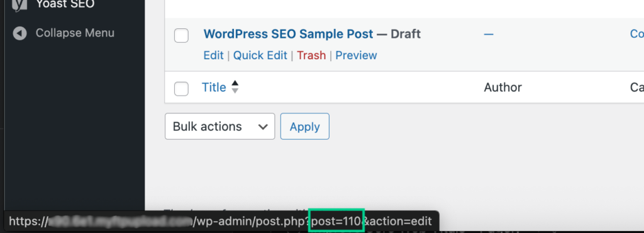
Task: Sort posts by the Title column
Action: [214, 87]
